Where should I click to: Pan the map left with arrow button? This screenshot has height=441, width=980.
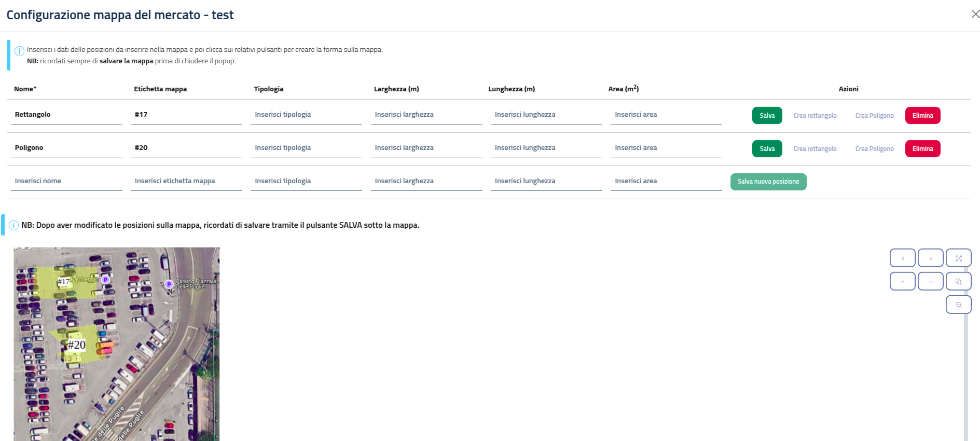point(902,258)
